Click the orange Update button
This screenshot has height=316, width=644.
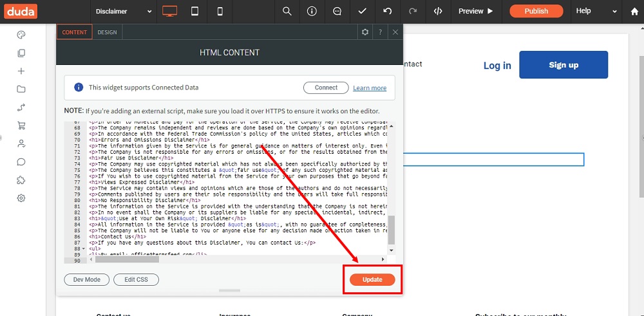coord(372,279)
